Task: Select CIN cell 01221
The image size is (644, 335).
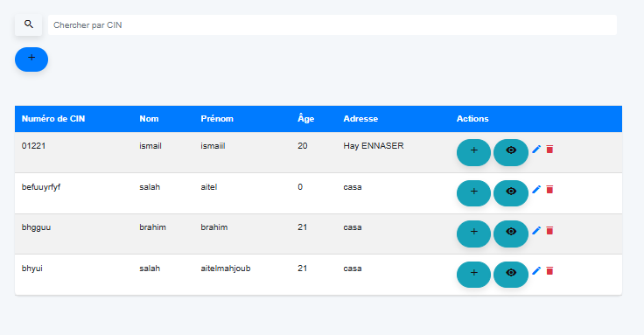Action: 33,146
